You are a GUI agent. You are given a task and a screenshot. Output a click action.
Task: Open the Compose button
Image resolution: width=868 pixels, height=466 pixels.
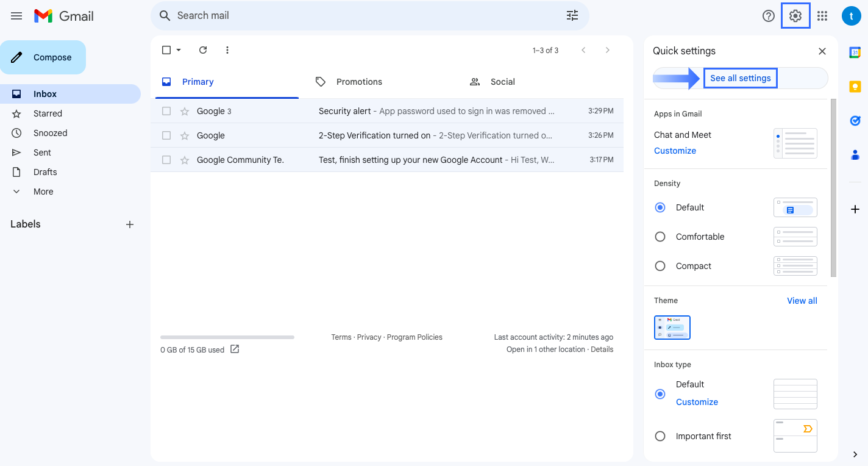pos(43,57)
